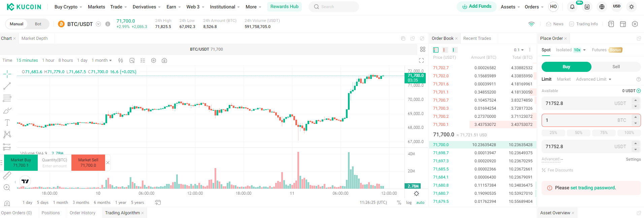This screenshot has width=644, height=218.
Task: Open Rewards Hub
Action: (284, 6)
